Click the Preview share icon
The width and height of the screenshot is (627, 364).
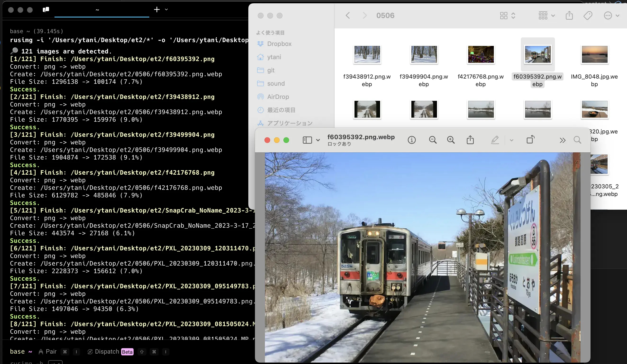[470, 140]
